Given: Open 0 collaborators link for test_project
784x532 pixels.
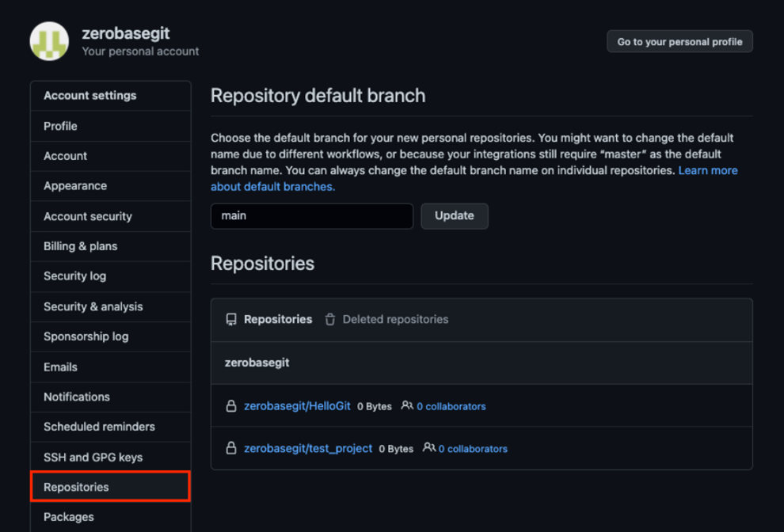Looking at the screenshot, I should pyautogui.click(x=473, y=449).
